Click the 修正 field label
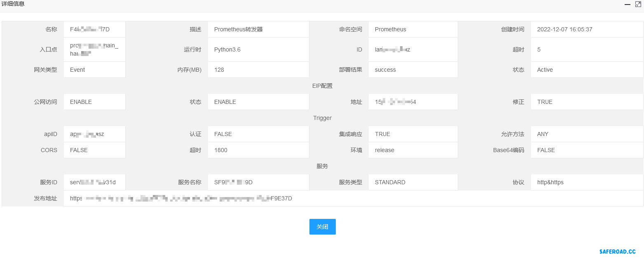This screenshot has height=263, width=644. point(519,102)
